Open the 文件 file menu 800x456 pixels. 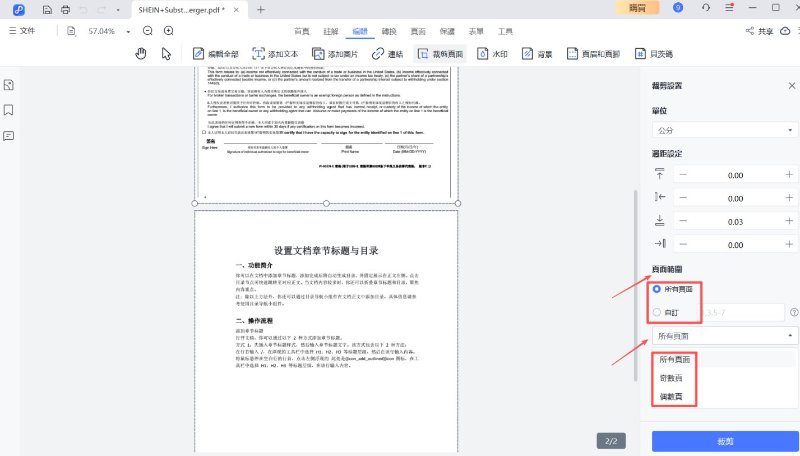point(22,31)
